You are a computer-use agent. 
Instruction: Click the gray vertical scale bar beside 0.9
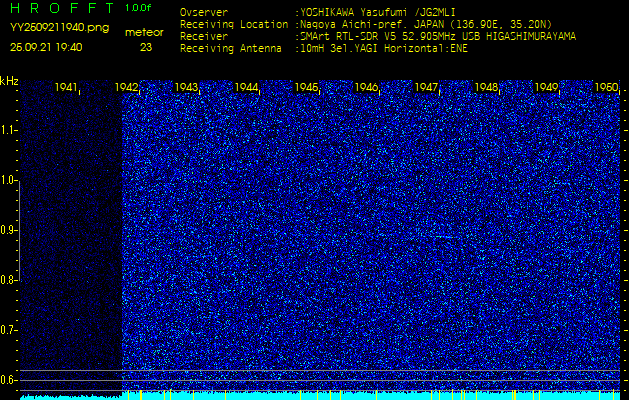tap(19, 230)
